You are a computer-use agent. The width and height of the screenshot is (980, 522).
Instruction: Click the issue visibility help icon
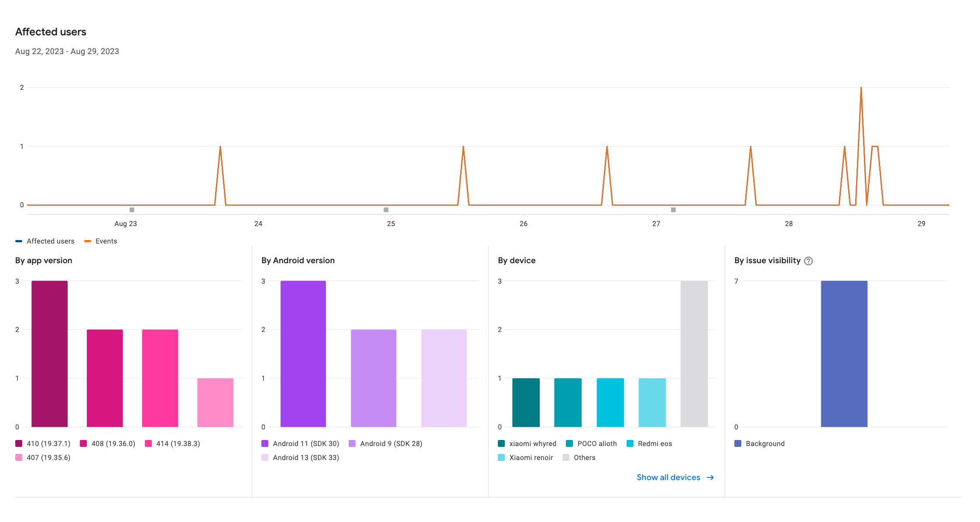(808, 261)
